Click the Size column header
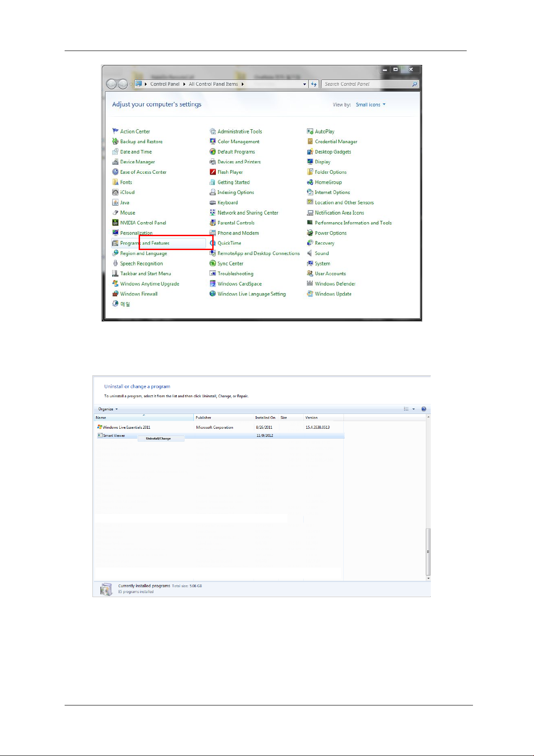Screen dimensions: 534x756 pos(291,418)
